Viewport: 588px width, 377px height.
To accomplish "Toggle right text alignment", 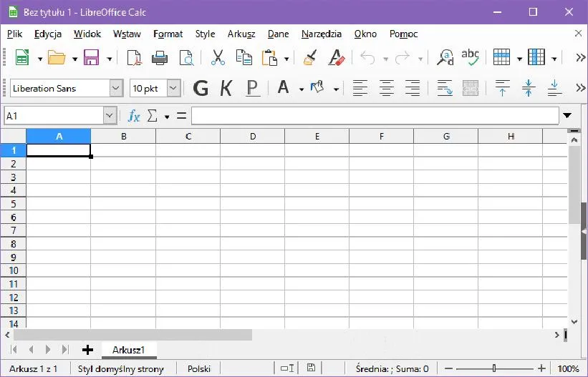I will (x=413, y=89).
